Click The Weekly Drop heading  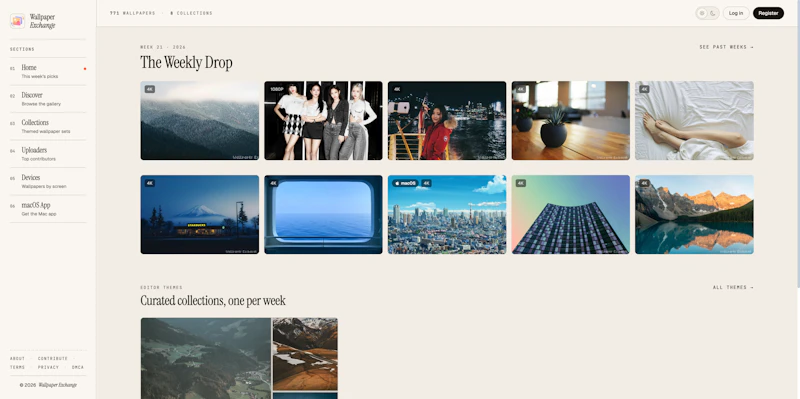[186, 63]
